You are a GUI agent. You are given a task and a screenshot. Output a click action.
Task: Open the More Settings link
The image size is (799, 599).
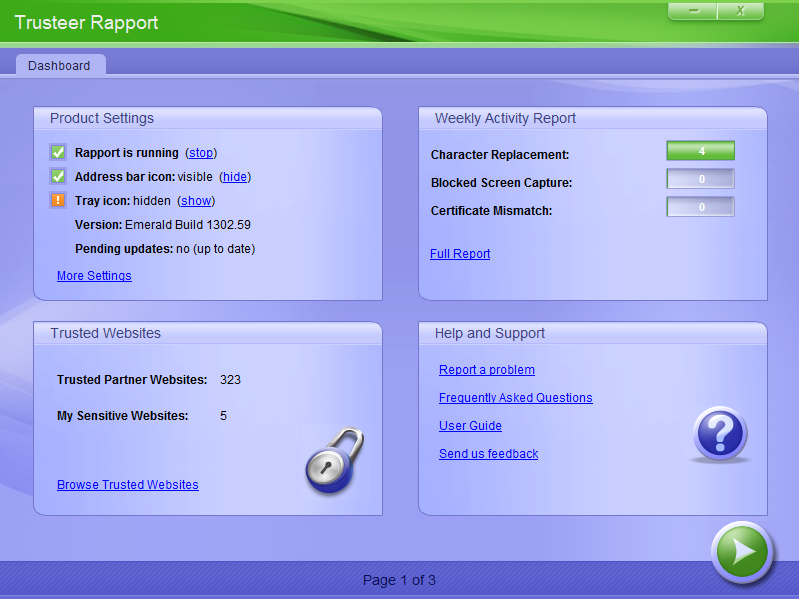(94, 276)
